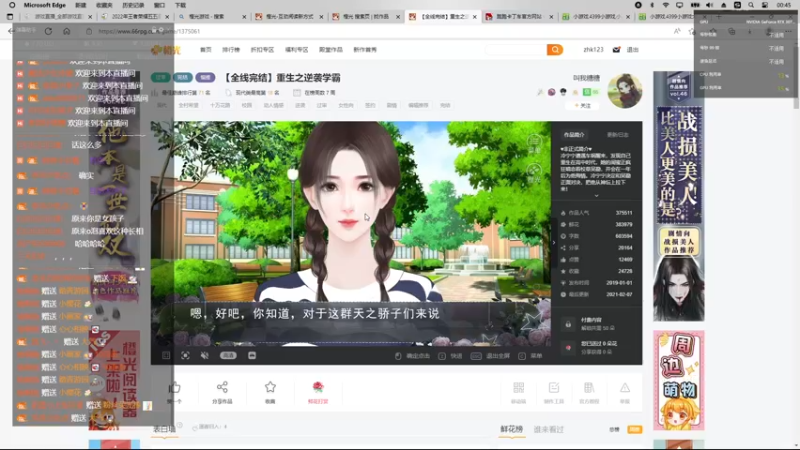800x450 pixels.
Task: Close the 重生之 browser tab
Action: click(474, 17)
